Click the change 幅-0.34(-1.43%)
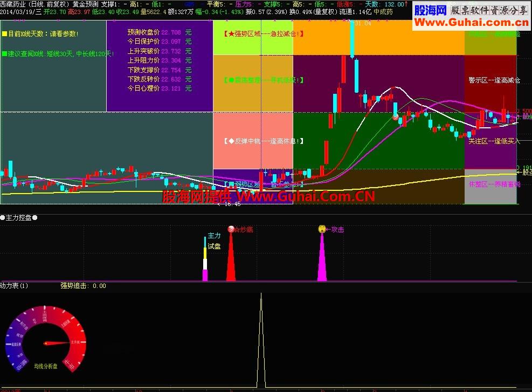The image size is (532, 392). [x=219, y=12]
